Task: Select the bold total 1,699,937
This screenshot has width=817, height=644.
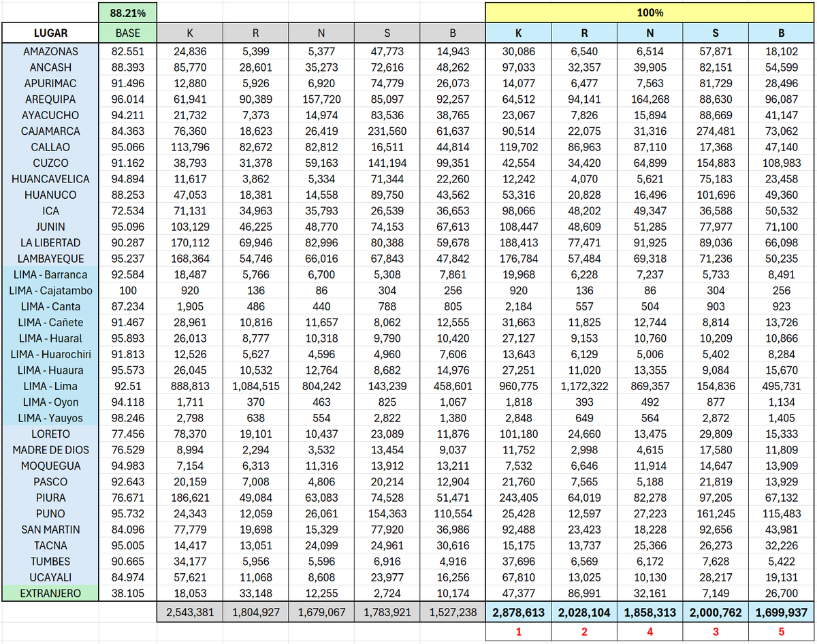Action: (x=781, y=612)
